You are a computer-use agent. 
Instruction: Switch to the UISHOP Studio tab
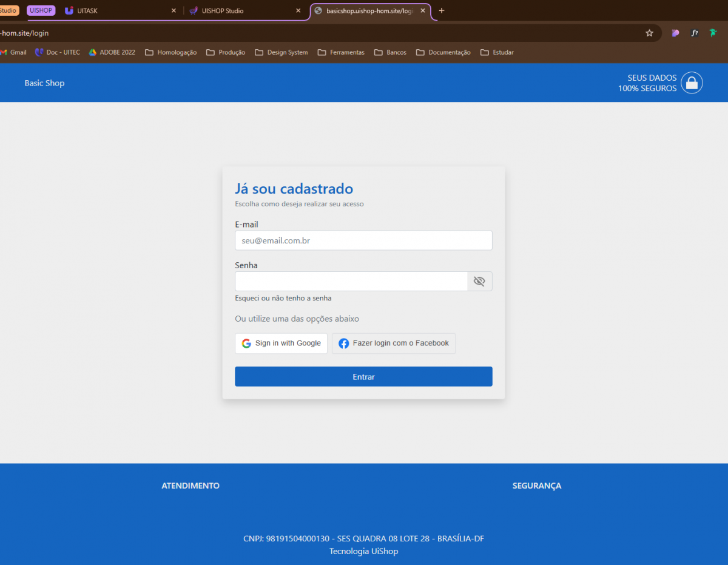[237, 10]
